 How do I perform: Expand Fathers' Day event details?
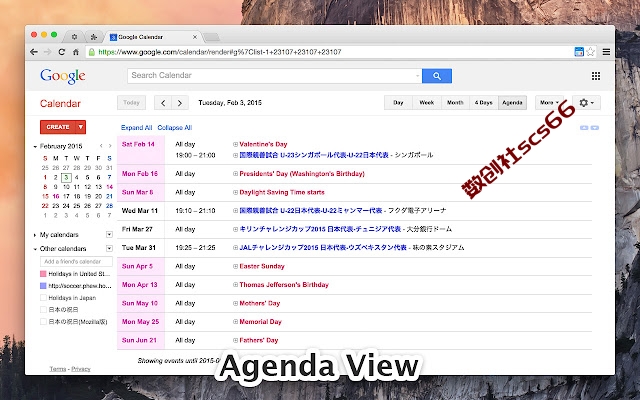click(236, 340)
